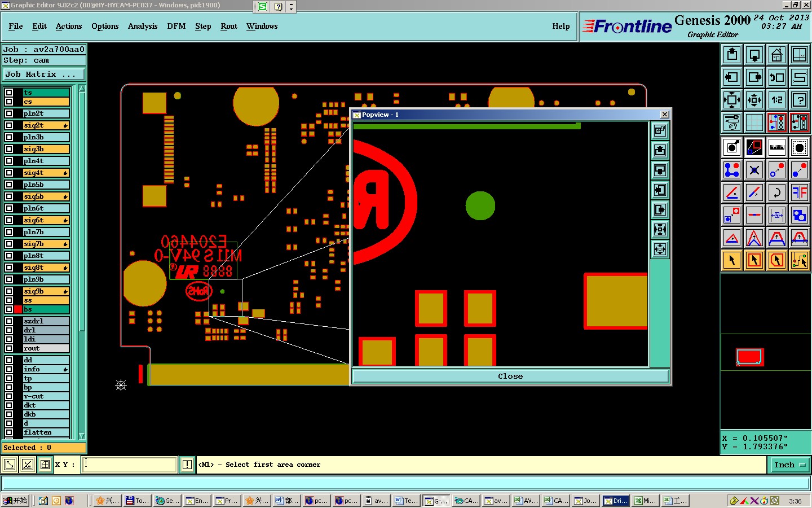Select the sig3b layer name
This screenshot has width=812, height=508.
(46, 149)
